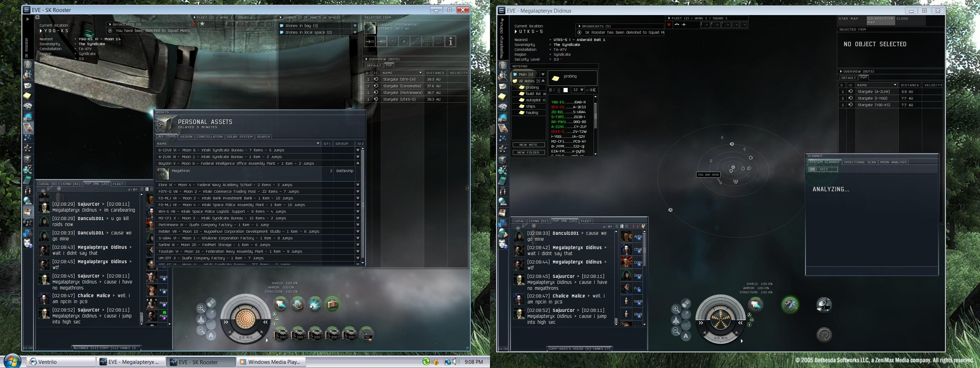
Task: Open character sheet icon in SK Rooster sidebar
Action: coord(28,64)
